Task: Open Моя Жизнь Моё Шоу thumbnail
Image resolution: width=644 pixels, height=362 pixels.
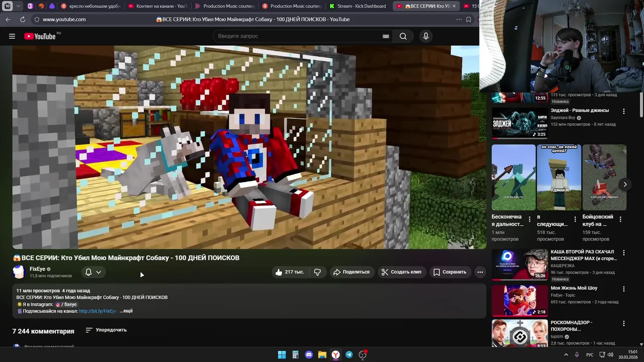Action: pyautogui.click(x=520, y=301)
